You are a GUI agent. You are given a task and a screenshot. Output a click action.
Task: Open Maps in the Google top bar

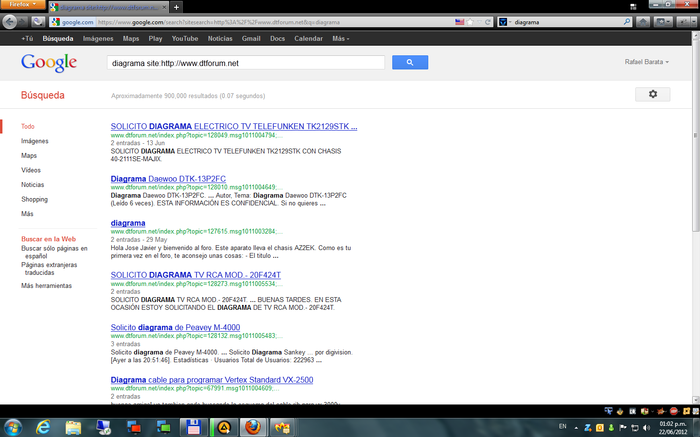coord(131,38)
